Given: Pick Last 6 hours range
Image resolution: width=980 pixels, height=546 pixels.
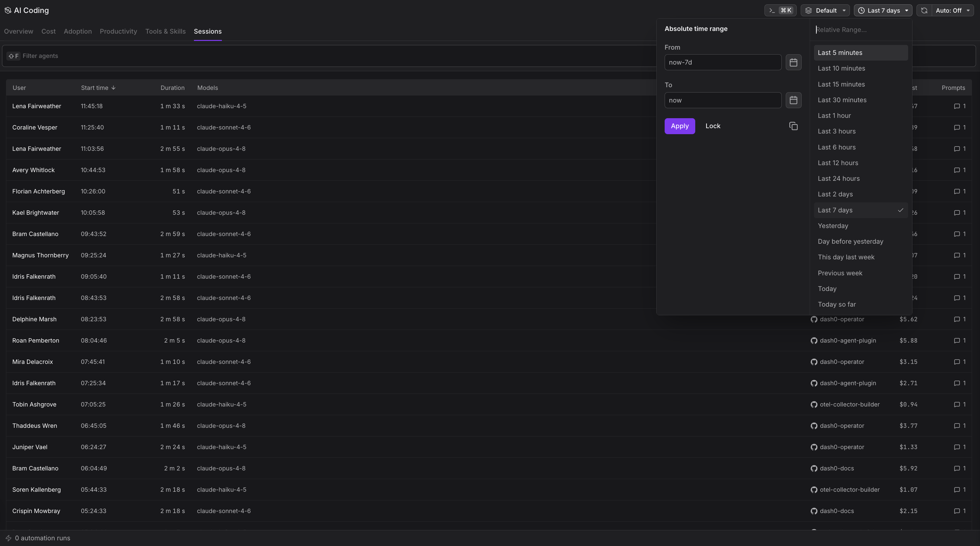Looking at the screenshot, I should point(861,147).
